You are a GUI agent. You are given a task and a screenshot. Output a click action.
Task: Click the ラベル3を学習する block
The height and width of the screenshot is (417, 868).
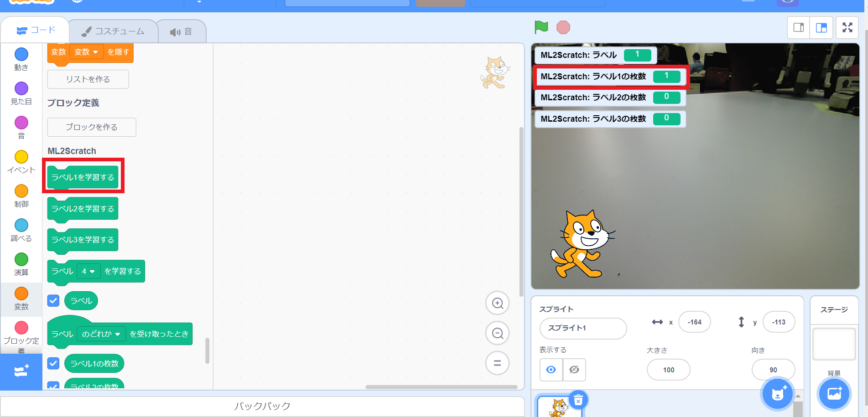click(x=83, y=240)
